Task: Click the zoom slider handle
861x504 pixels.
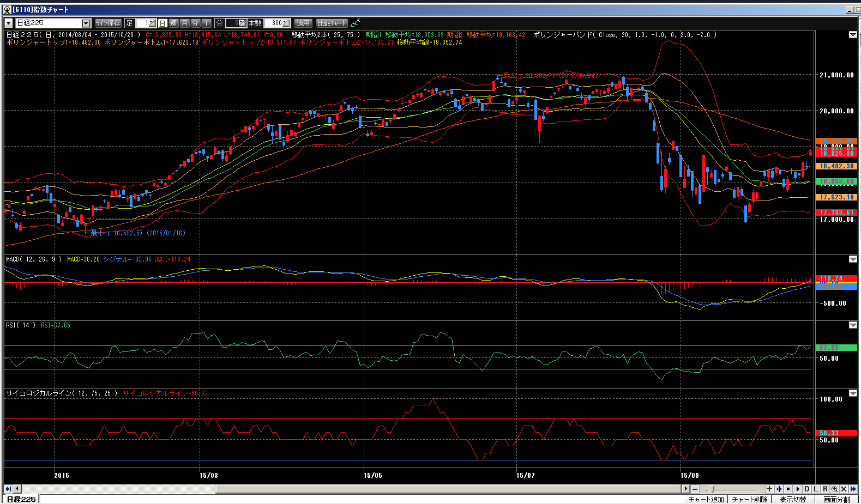Action: point(711,489)
